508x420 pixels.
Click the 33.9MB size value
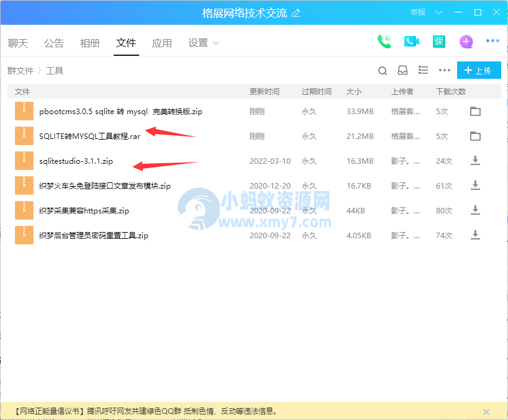pyautogui.click(x=360, y=112)
